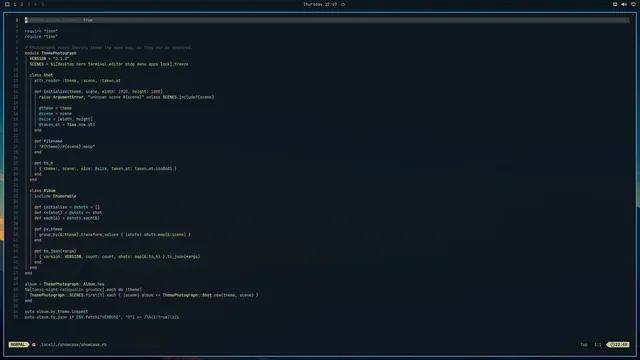Click the 'group_by(&:theme).transform_values' line
The width and height of the screenshot is (640, 360).
[115, 235]
